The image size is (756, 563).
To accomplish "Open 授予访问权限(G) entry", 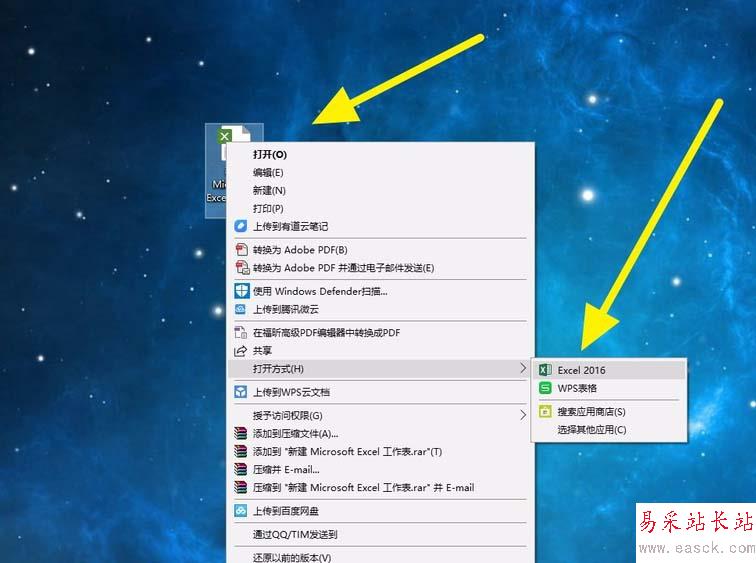I will 380,415.
